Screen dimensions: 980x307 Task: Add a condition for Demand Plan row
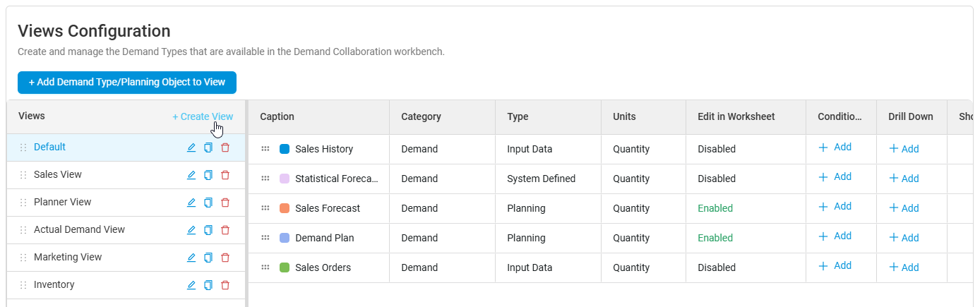pyautogui.click(x=835, y=236)
